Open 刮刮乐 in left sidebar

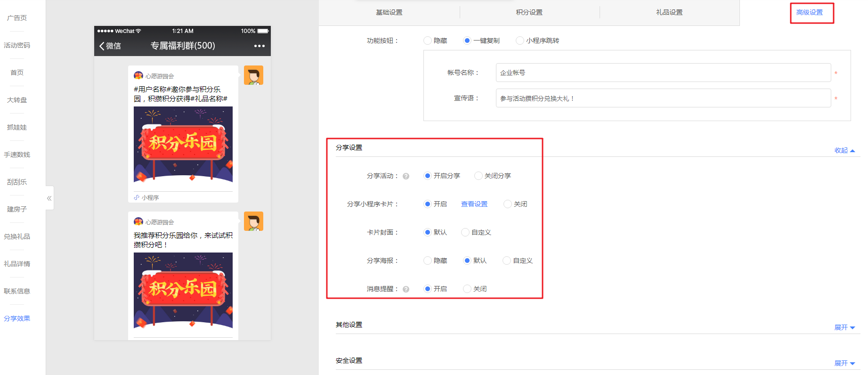tap(17, 182)
